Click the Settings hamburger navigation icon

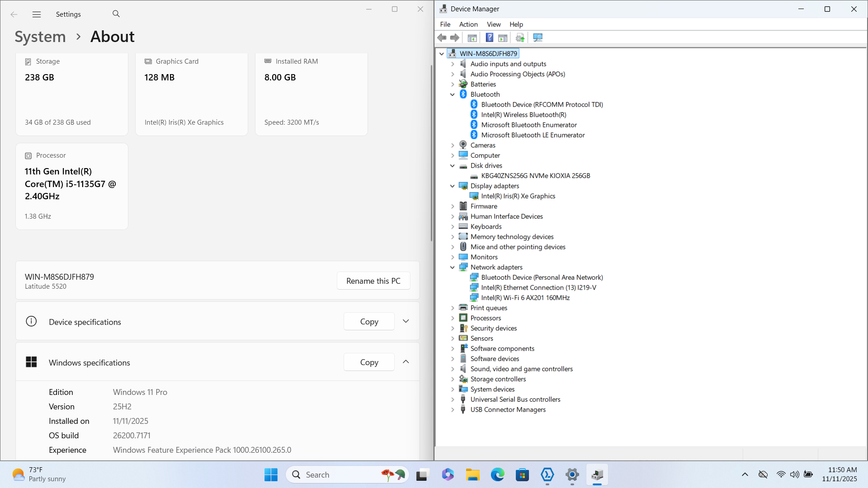point(37,14)
